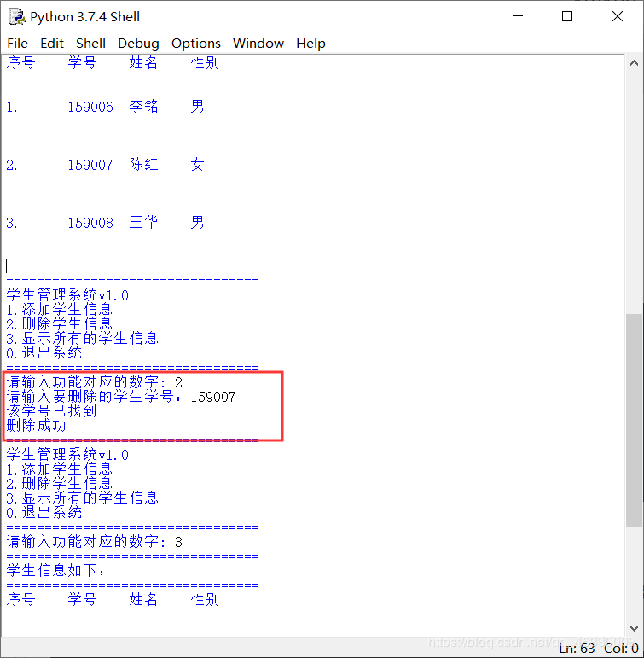Screen dimensions: 644x658
Task: Click the name 王华
Action: (x=143, y=222)
